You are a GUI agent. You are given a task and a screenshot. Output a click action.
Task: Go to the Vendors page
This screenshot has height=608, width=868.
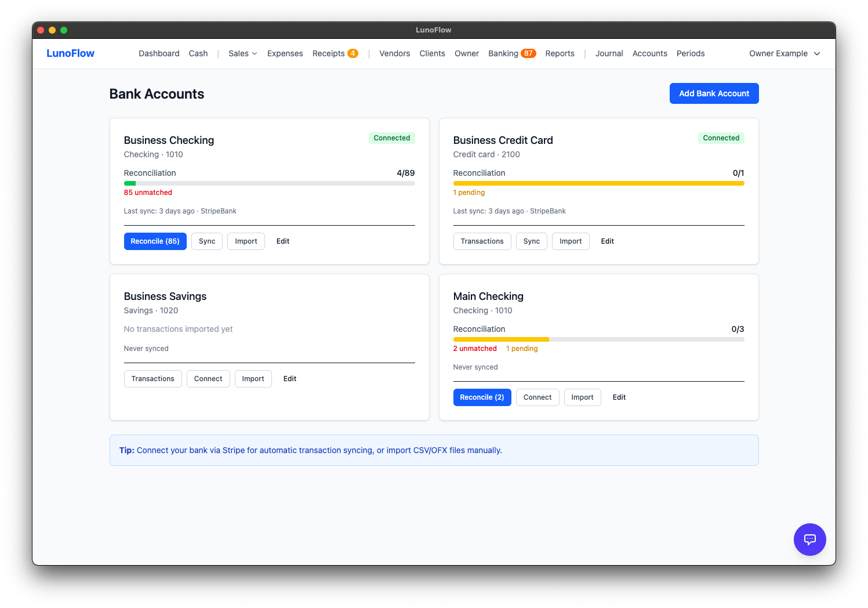394,53
